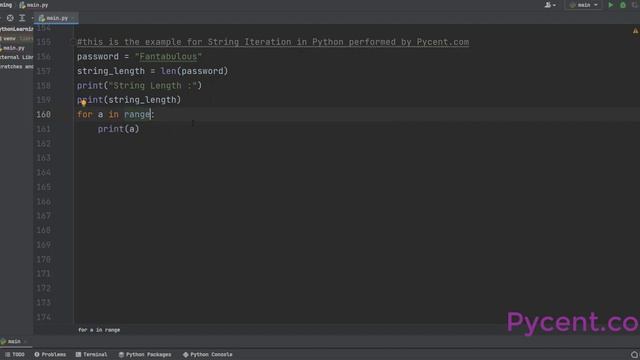
Task: Open the Python Console tool window
Action: pos(208,354)
